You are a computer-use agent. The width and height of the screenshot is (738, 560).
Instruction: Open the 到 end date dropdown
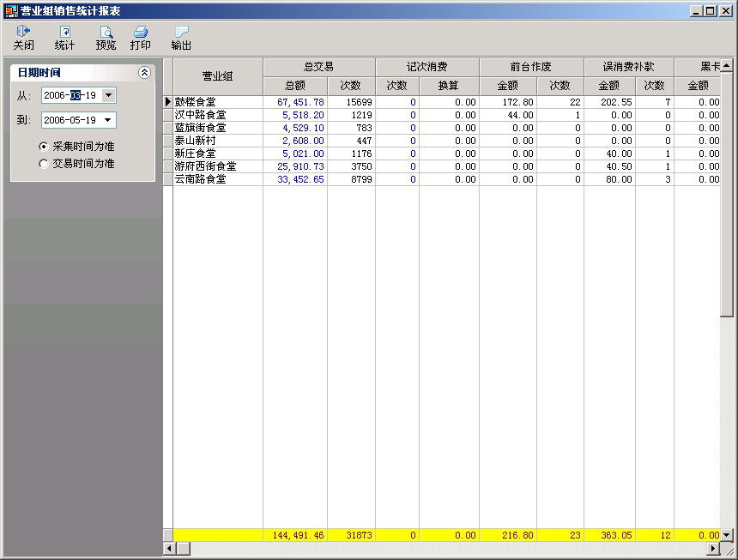[x=108, y=120]
